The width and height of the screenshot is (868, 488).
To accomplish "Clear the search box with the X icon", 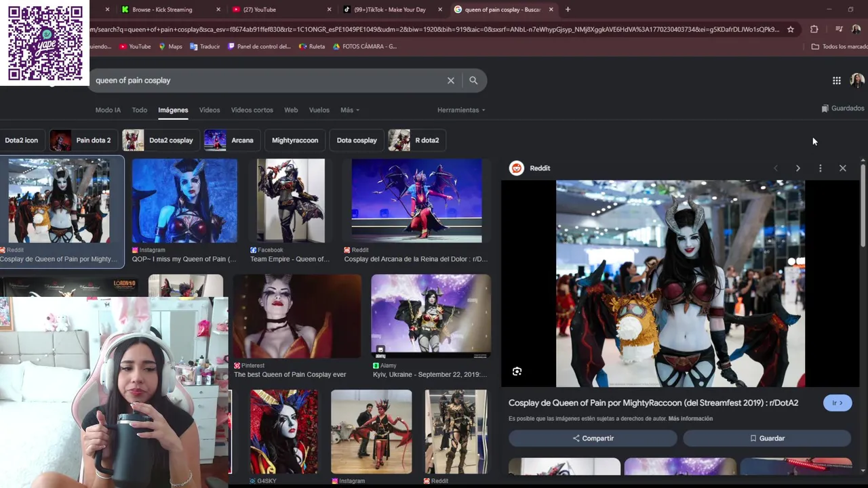I will click(450, 80).
